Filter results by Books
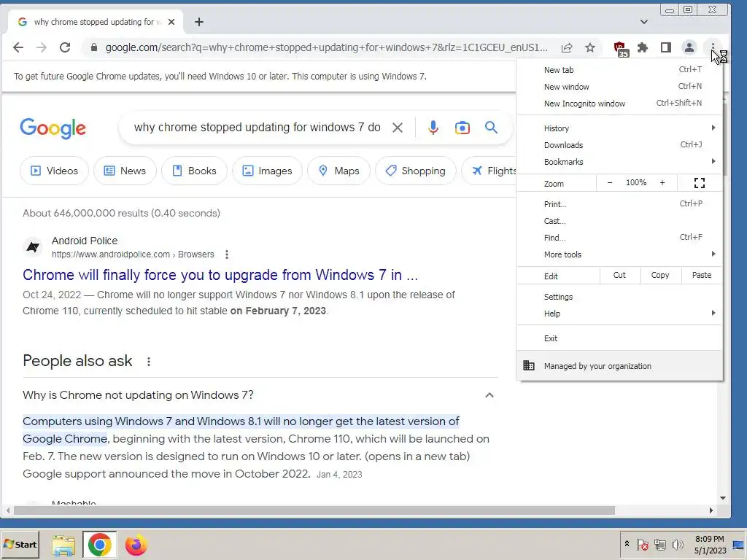747x560 pixels. pyautogui.click(x=194, y=171)
